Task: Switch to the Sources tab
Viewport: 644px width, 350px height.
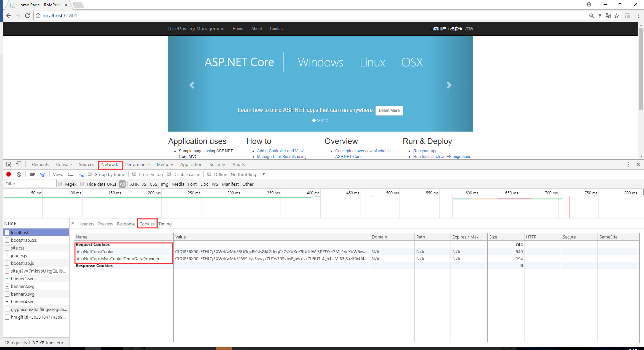Action: pos(86,164)
